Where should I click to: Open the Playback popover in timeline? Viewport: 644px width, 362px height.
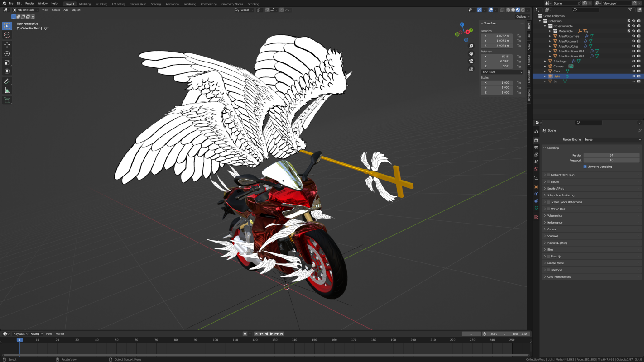[x=20, y=334]
